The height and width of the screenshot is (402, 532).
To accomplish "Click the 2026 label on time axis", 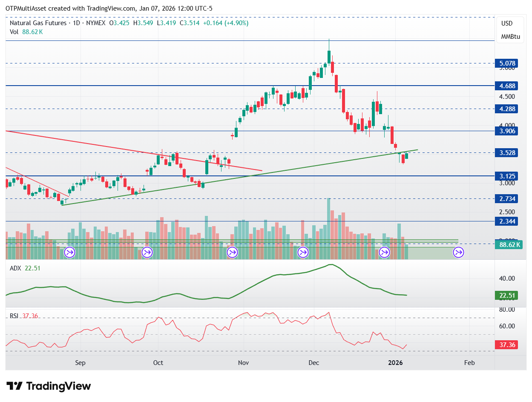I will 396,363.
